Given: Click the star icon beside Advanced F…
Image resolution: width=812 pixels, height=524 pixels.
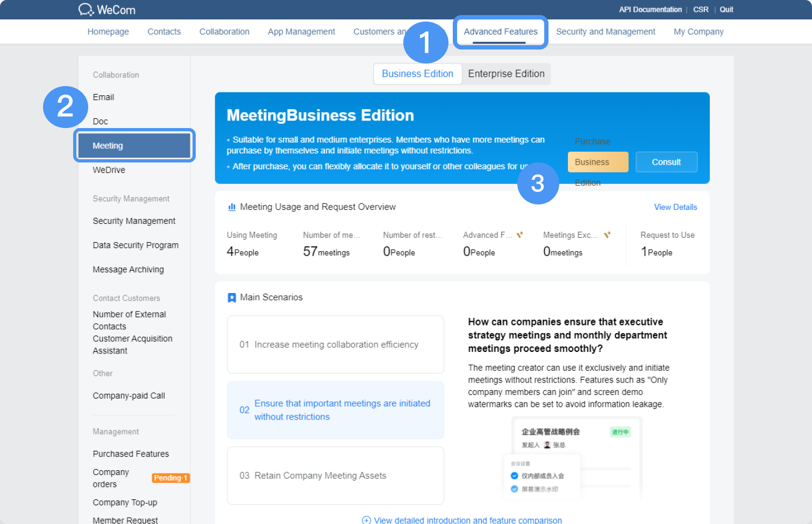Looking at the screenshot, I should pos(520,235).
